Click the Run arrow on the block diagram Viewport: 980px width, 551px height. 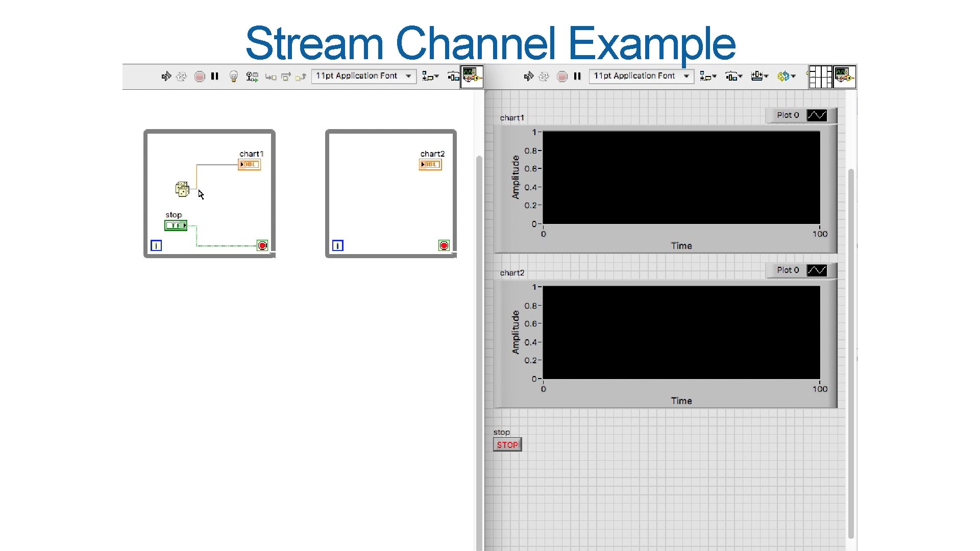click(x=166, y=77)
